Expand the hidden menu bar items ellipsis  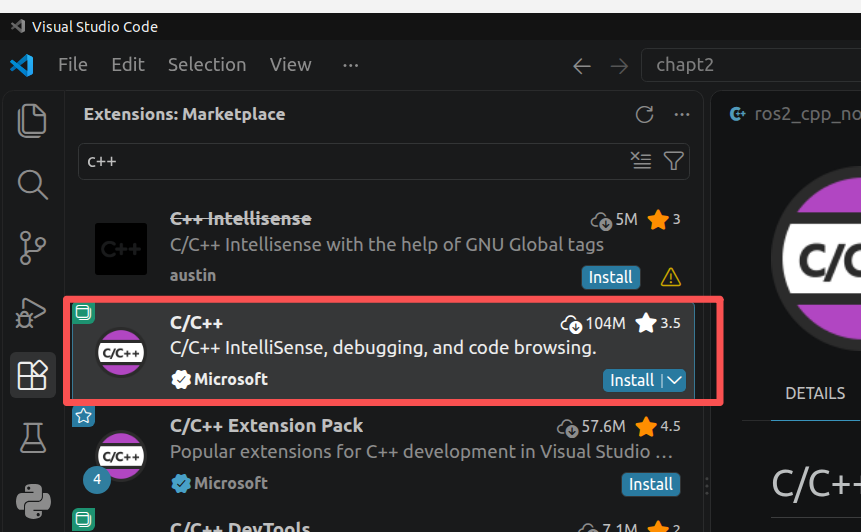click(350, 65)
